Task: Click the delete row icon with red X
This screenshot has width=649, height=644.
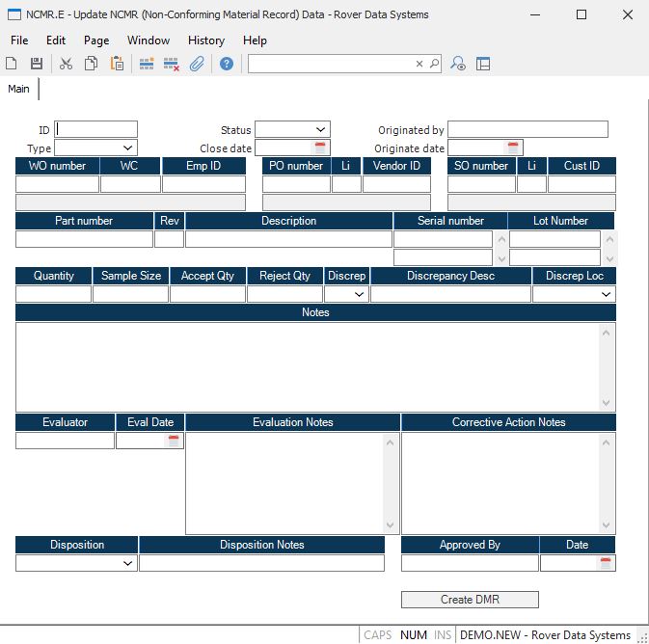Action: [172, 64]
